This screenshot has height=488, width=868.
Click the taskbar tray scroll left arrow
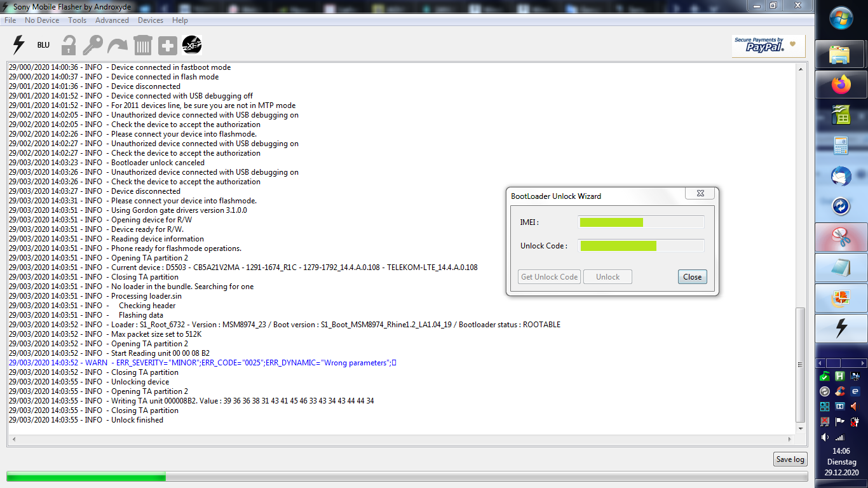pyautogui.click(x=818, y=363)
